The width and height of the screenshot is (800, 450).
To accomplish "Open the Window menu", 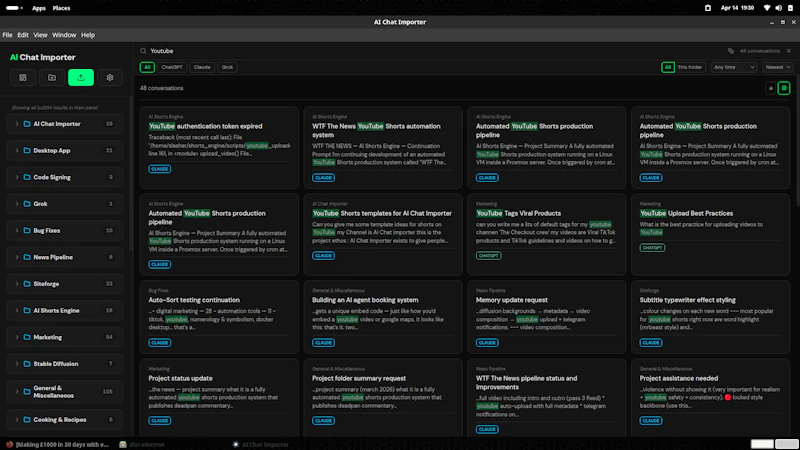I will pyautogui.click(x=64, y=35).
